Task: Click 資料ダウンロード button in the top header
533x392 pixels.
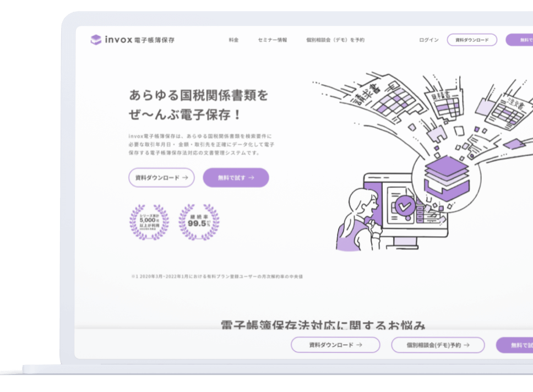Action: click(x=472, y=40)
